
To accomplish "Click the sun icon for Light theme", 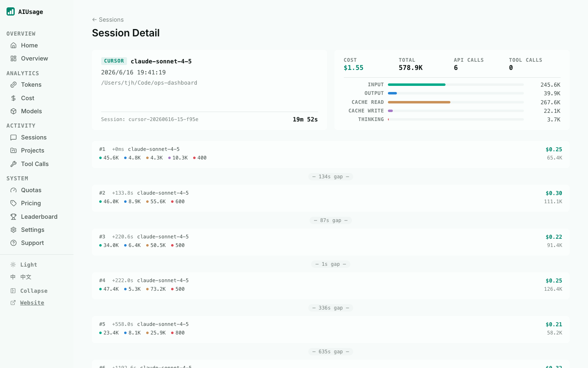I will 13,265.
